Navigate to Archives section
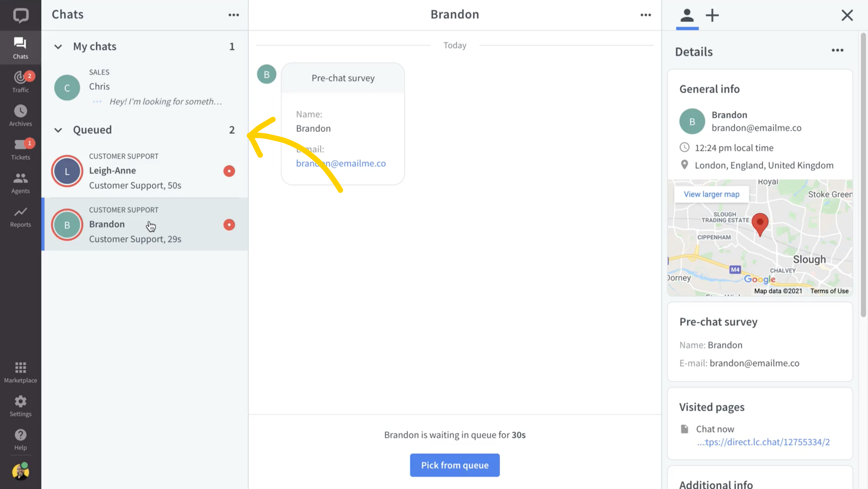868x489 pixels. pos(20,116)
